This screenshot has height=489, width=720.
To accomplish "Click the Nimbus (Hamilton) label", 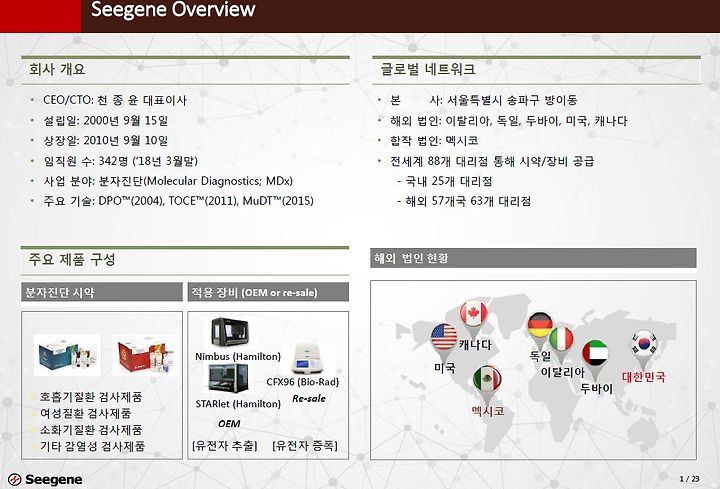I will (238, 357).
